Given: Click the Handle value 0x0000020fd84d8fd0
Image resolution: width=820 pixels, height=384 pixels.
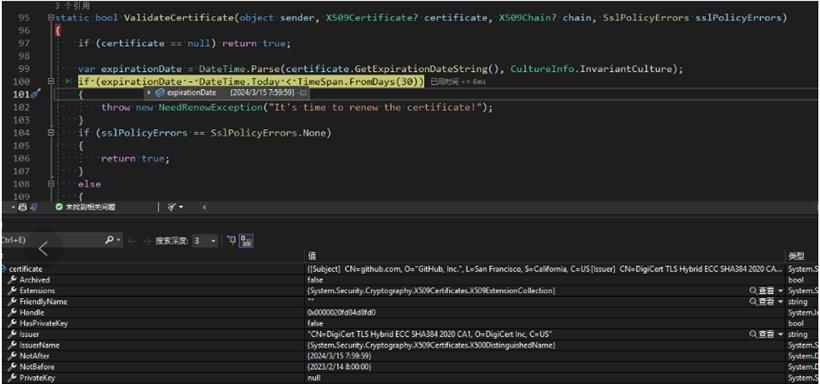Looking at the screenshot, I should 341,313.
